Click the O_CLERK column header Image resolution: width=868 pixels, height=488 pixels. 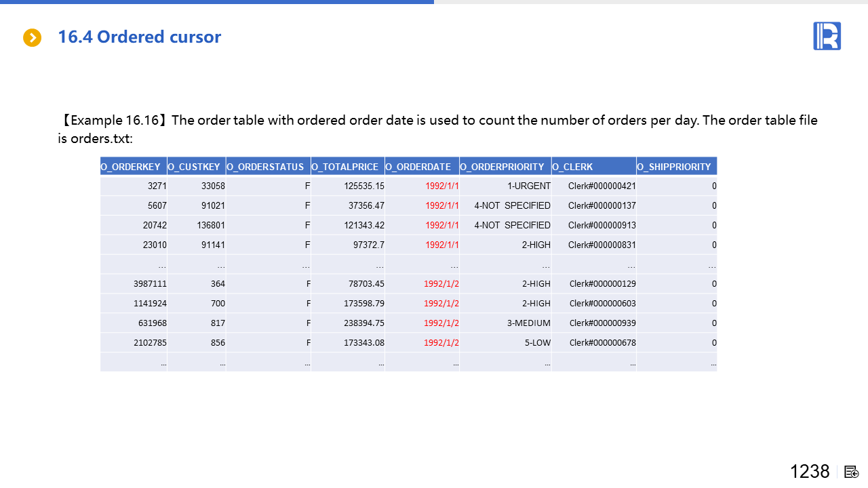click(573, 167)
